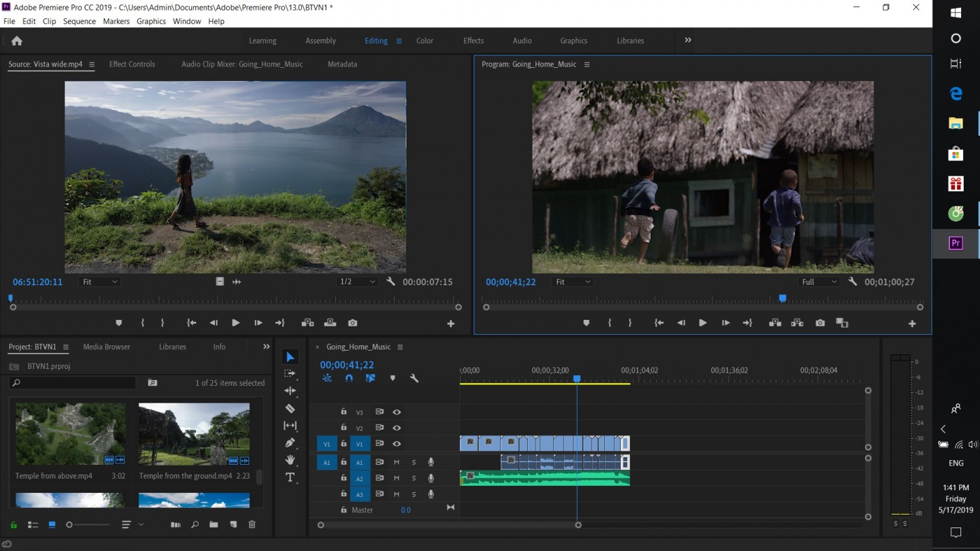Open the Home screen
Image resolution: width=980 pixels, height=551 pixels.
click(17, 40)
